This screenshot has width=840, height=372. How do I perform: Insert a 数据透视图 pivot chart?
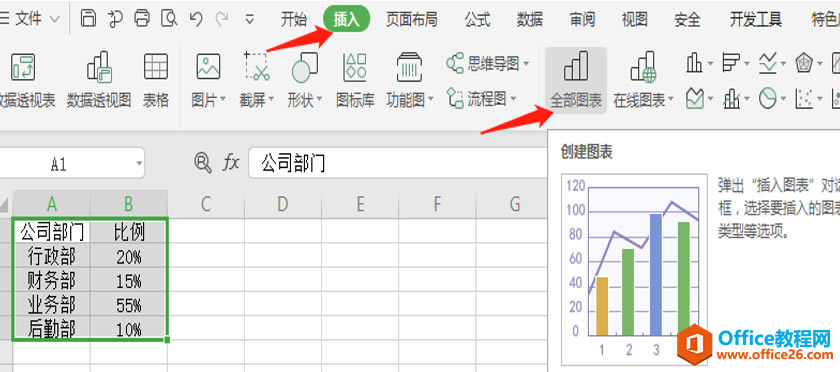pos(99,79)
